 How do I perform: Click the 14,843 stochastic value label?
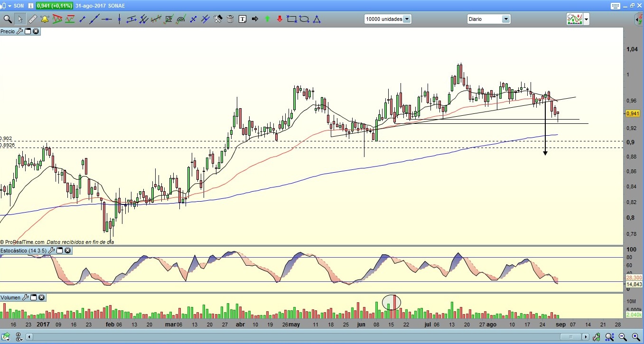coord(634,284)
